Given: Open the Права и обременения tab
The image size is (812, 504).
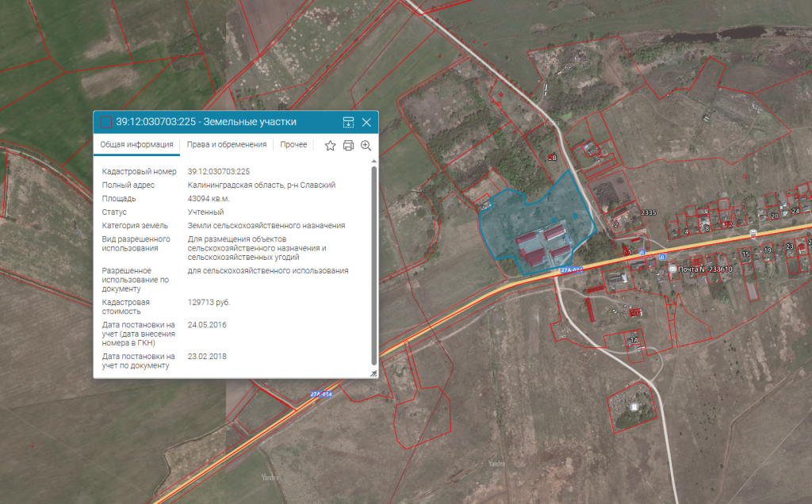Looking at the screenshot, I should tap(227, 145).
